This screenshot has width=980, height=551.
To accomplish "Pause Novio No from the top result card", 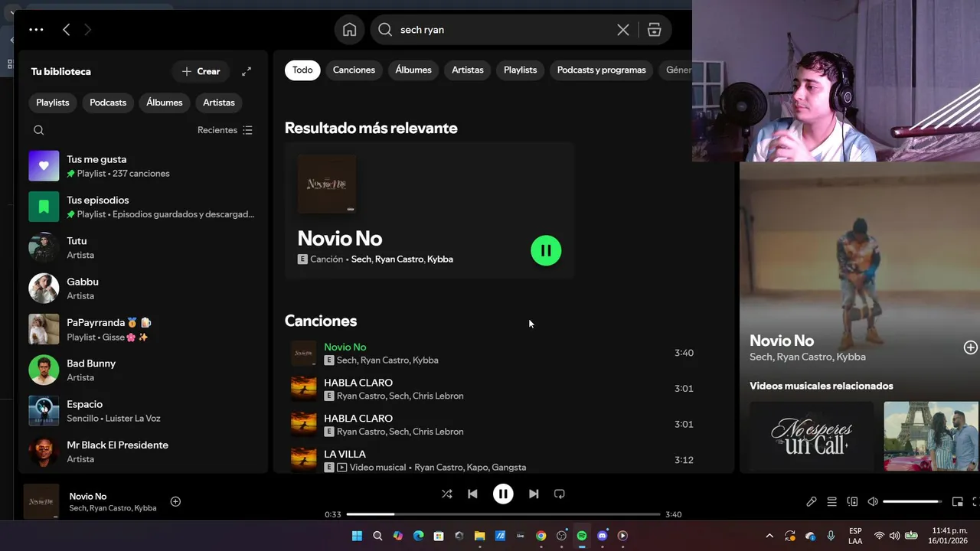I will [x=546, y=250].
